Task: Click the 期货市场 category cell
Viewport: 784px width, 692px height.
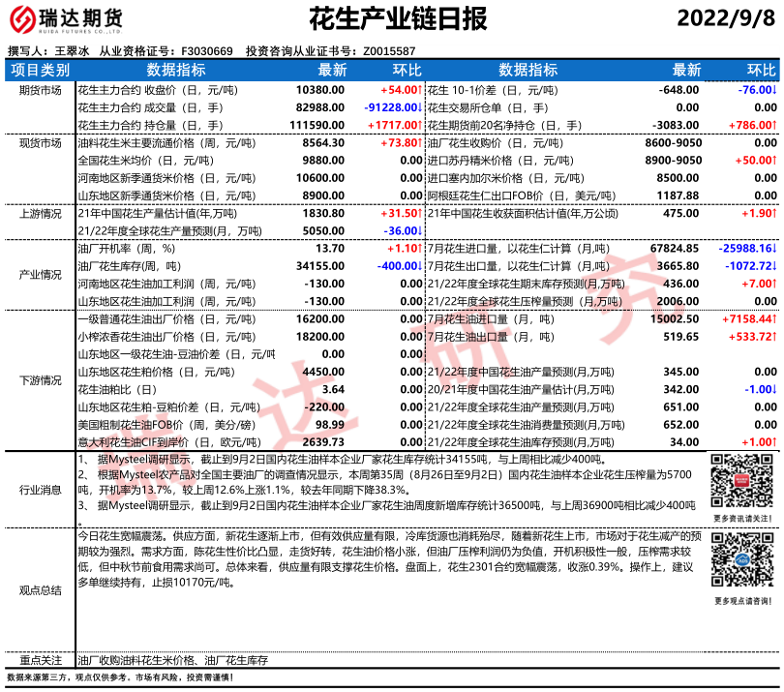Action: coord(40,89)
